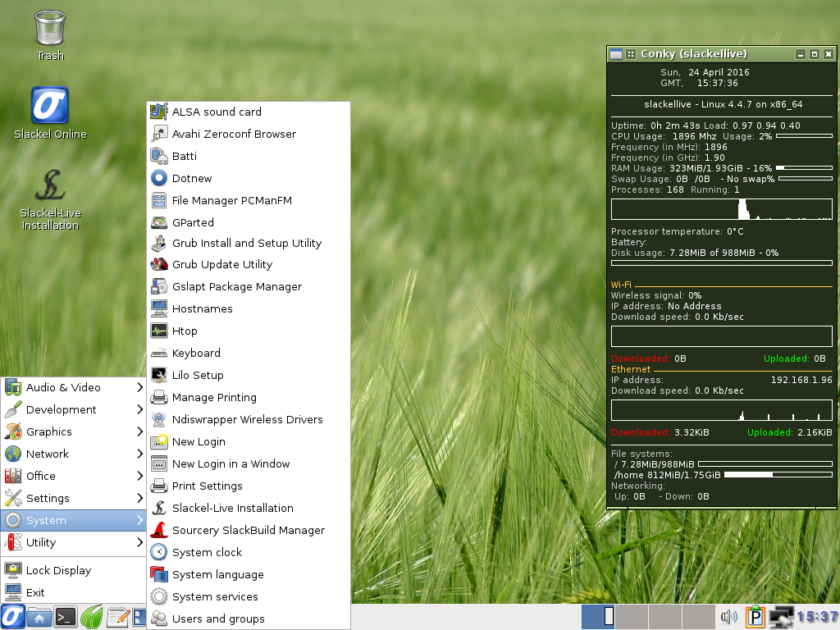Screen dimensions: 840x630
Task: Open System services
Action: tap(249, 597)
